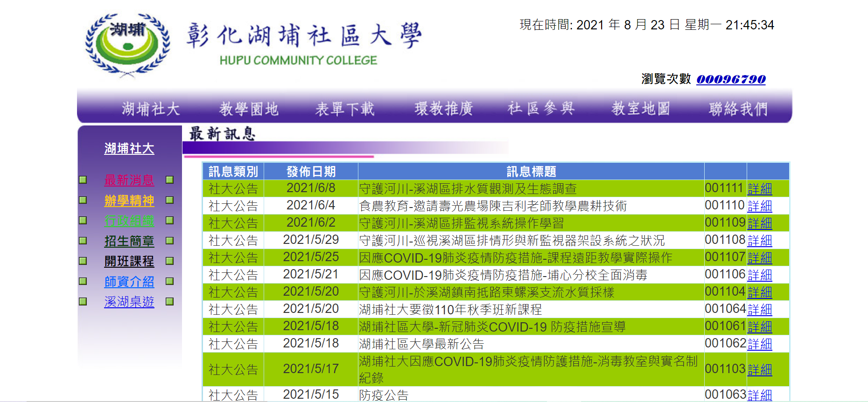The image size is (868, 402).
Task: Open the 教學園地 navigation menu
Action: (x=249, y=109)
